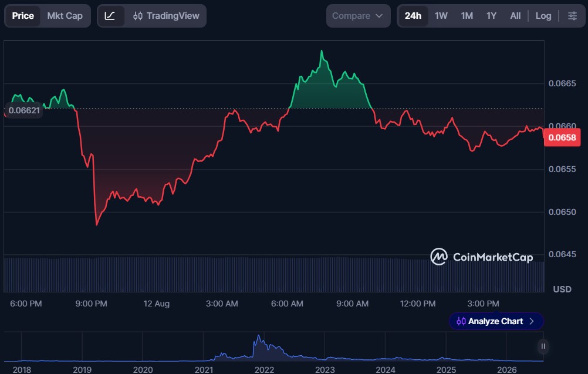Viewport: 588px width, 374px height.
Task: Toggle the Log scale option
Action: pyautogui.click(x=543, y=16)
